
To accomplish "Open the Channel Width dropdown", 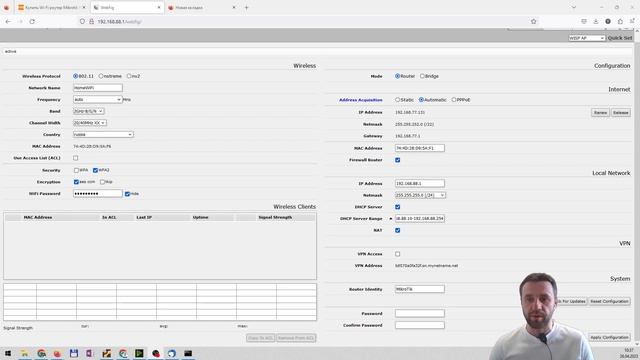I will 90,123.
